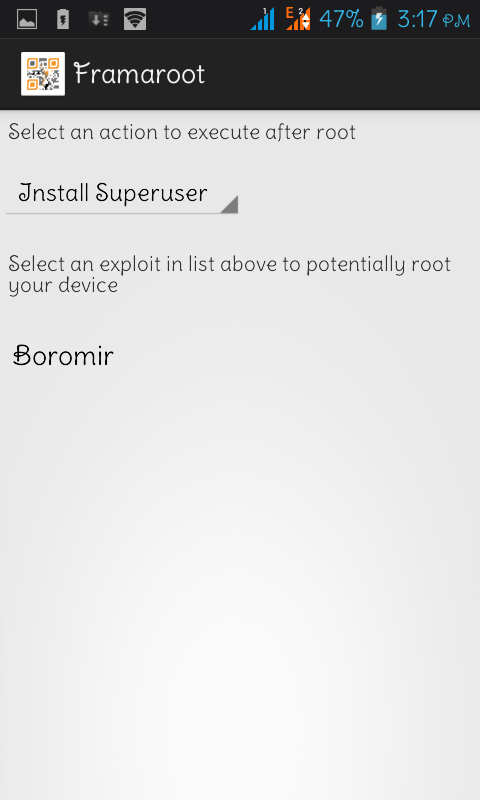Tap the 'Select an action to execute' label
480x800 pixels.
[x=182, y=132]
